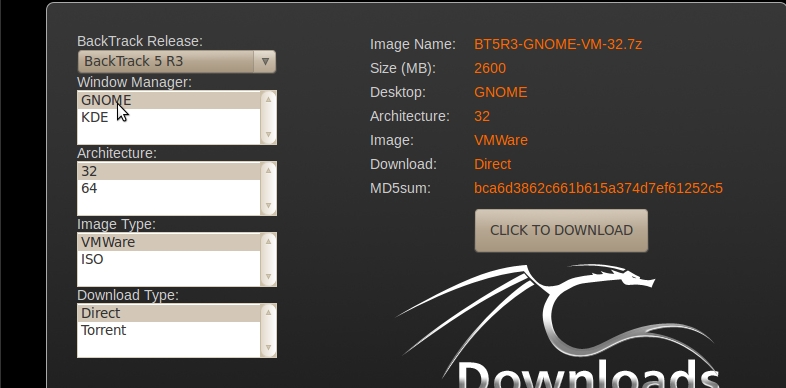Window Manager list scroll up arrow

click(x=269, y=99)
